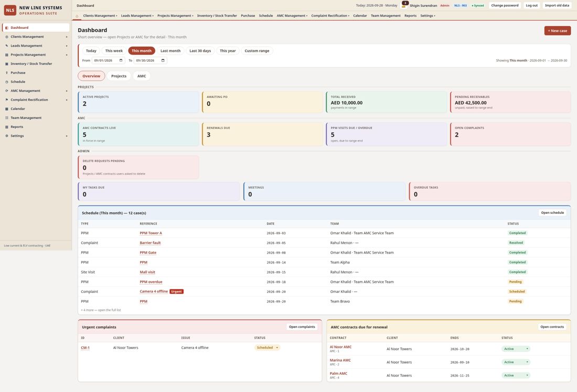The height and width of the screenshot is (392, 577).
Task: Open the Marina AMC contract link
Action: (340, 360)
